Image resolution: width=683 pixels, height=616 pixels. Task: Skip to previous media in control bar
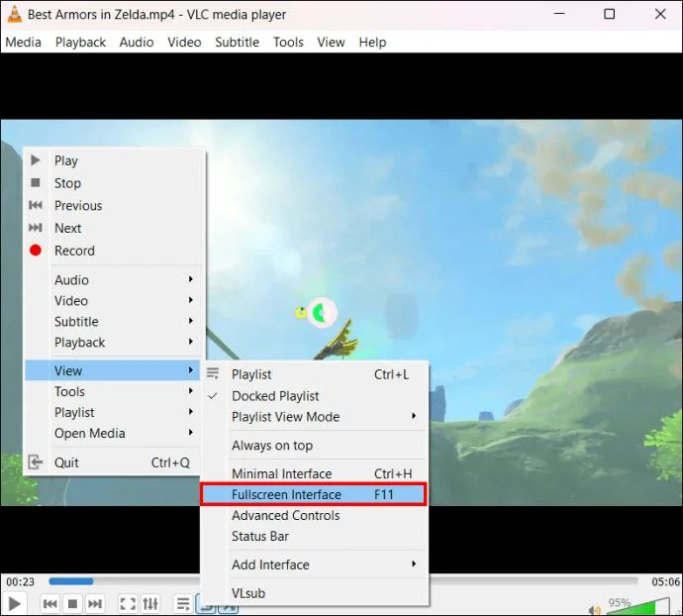pos(50,604)
